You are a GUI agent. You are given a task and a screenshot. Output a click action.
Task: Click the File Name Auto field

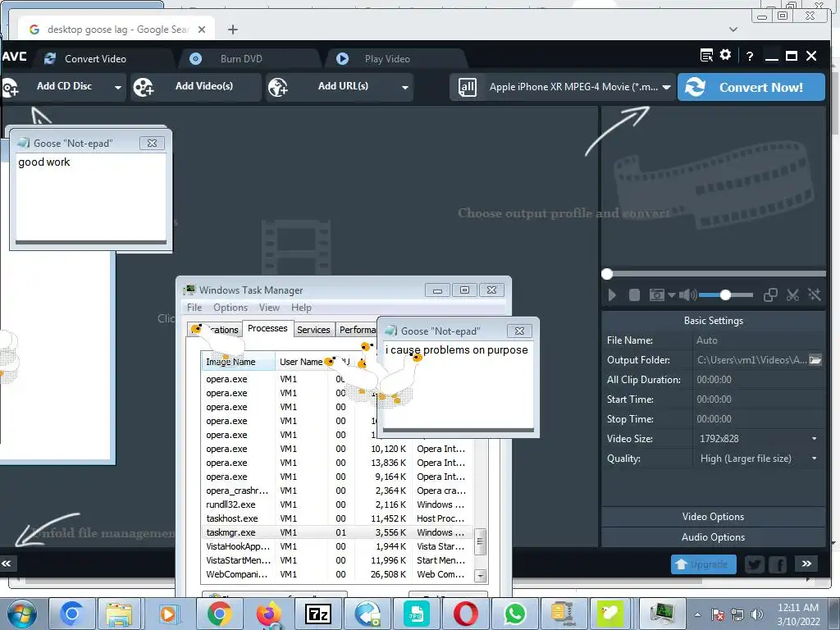click(x=758, y=340)
